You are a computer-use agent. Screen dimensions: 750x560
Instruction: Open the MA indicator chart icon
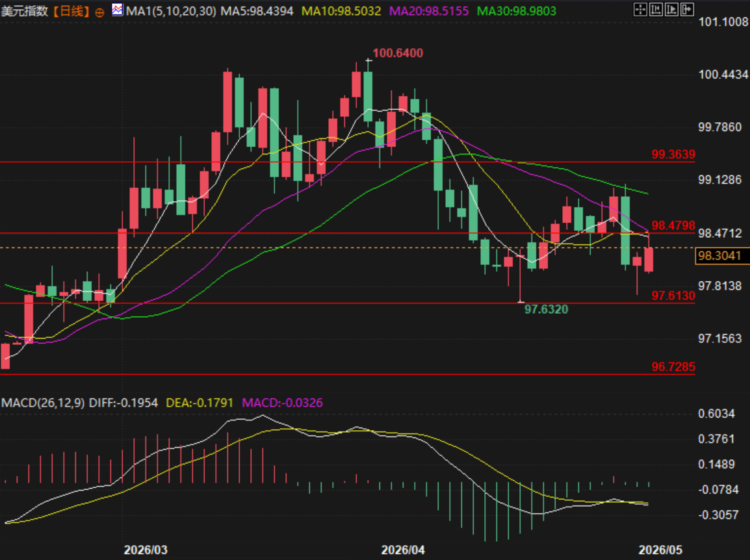tap(117, 10)
